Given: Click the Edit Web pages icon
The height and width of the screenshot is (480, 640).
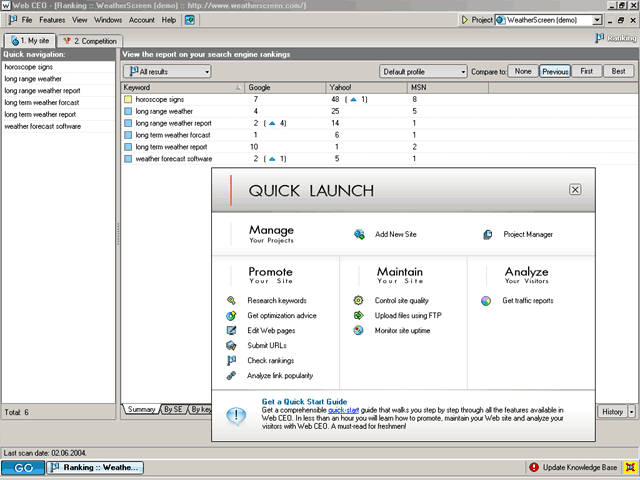Looking at the screenshot, I should (x=231, y=331).
